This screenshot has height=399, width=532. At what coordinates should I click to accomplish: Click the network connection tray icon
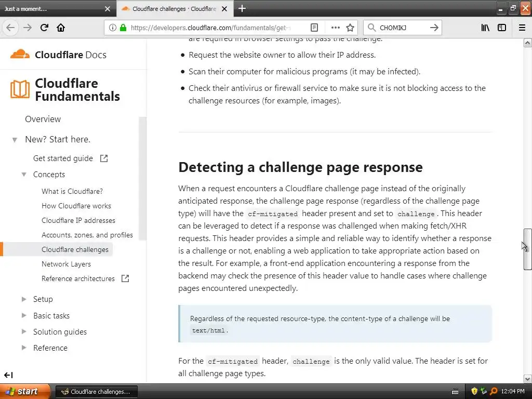click(484, 391)
